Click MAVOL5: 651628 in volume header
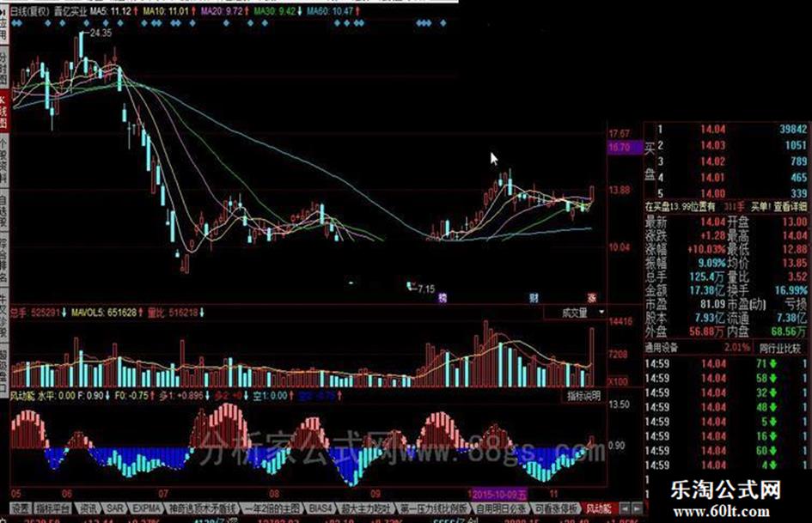 pyautogui.click(x=104, y=313)
